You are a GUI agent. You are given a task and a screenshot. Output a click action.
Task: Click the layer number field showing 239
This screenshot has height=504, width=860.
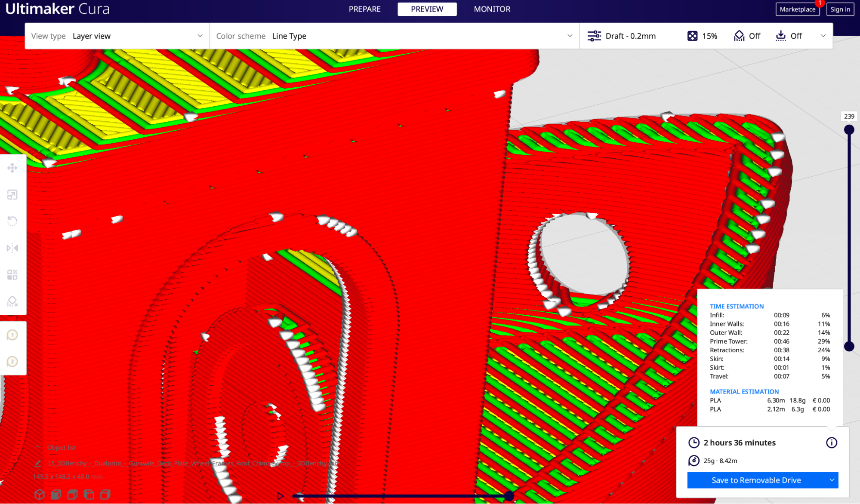click(x=849, y=117)
